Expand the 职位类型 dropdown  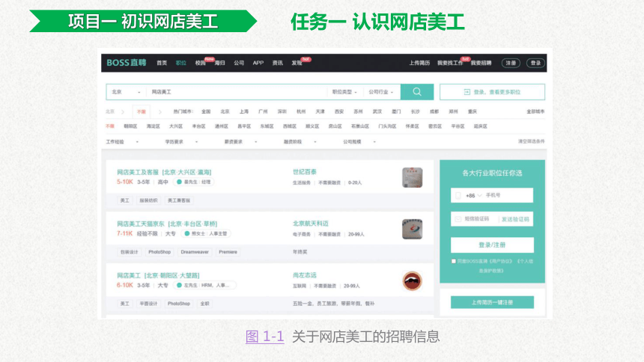pyautogui.click(x=344, y=92)
